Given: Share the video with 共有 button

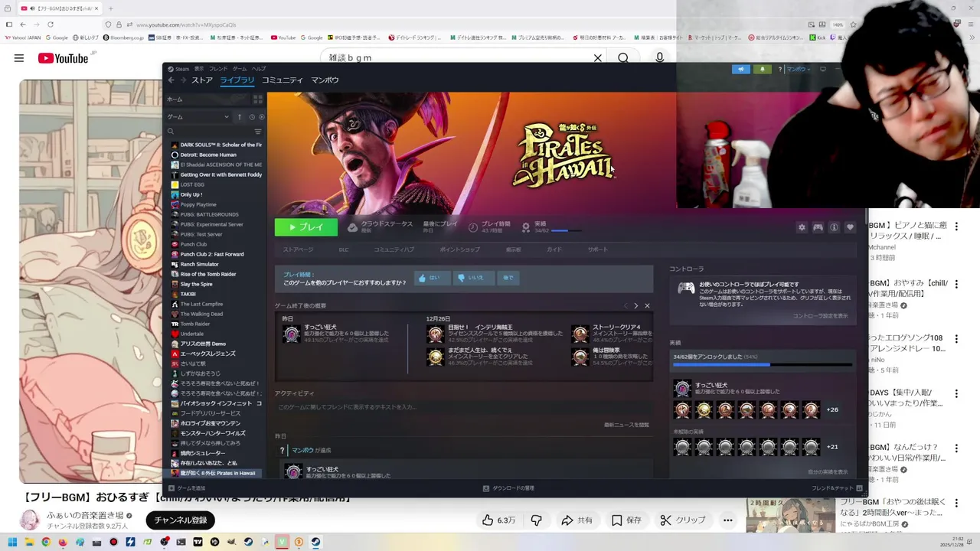Looking at the screenshot, I should (x=577, y=520).
